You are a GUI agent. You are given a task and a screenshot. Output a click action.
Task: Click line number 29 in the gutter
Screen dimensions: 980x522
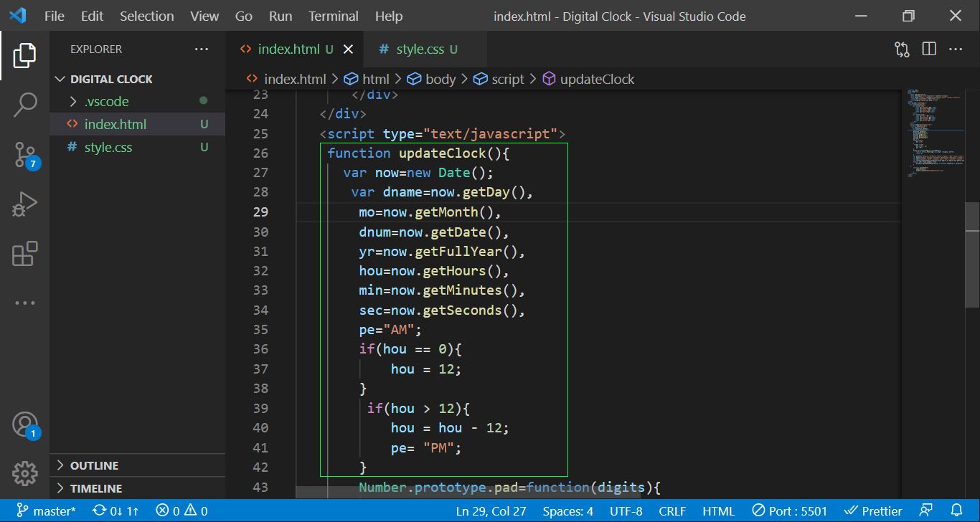pyautogui.click(x=260, y=212)
